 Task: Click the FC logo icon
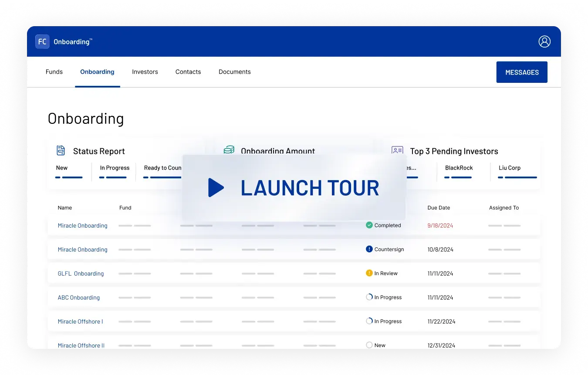coord(42,41)
